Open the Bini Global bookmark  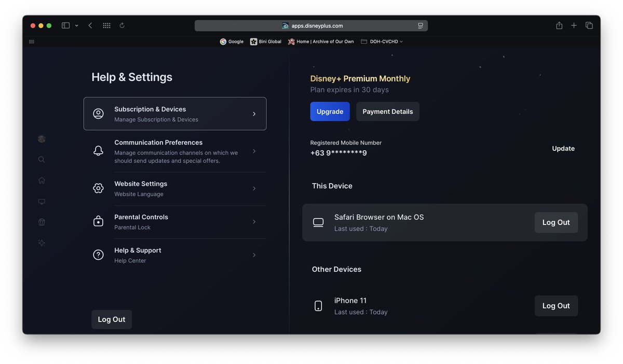(x=266, y=41)
